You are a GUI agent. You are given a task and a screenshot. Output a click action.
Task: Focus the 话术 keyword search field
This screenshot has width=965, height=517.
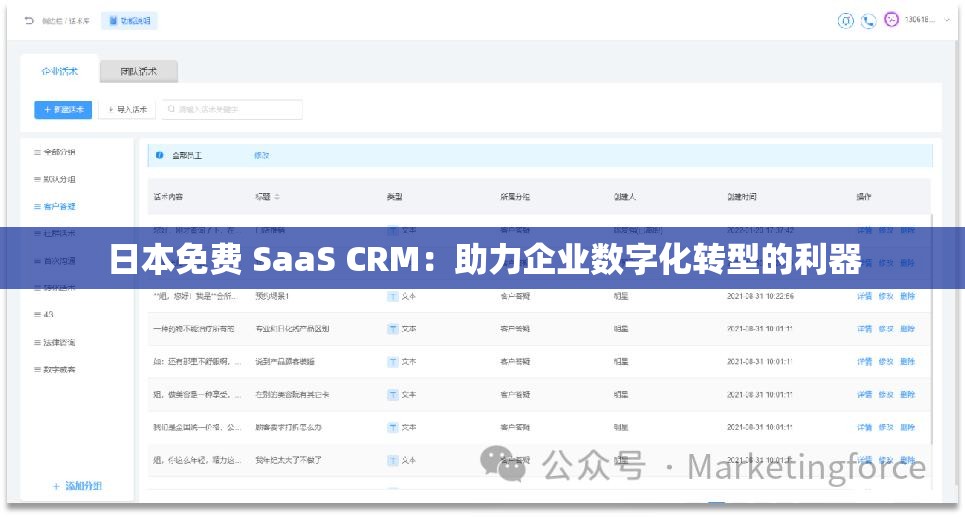pos(232,110)
